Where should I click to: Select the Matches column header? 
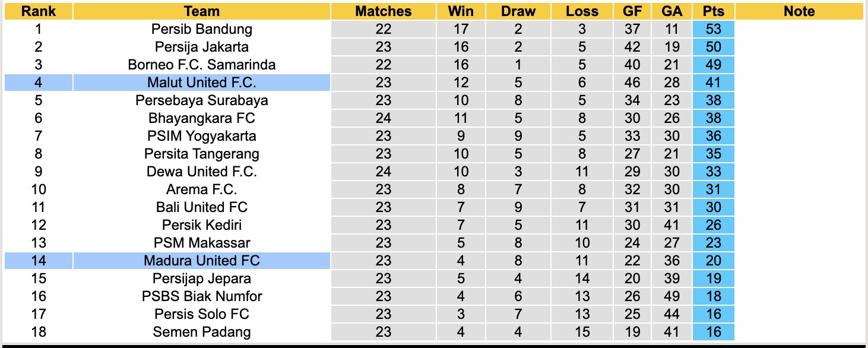(383, 11)
